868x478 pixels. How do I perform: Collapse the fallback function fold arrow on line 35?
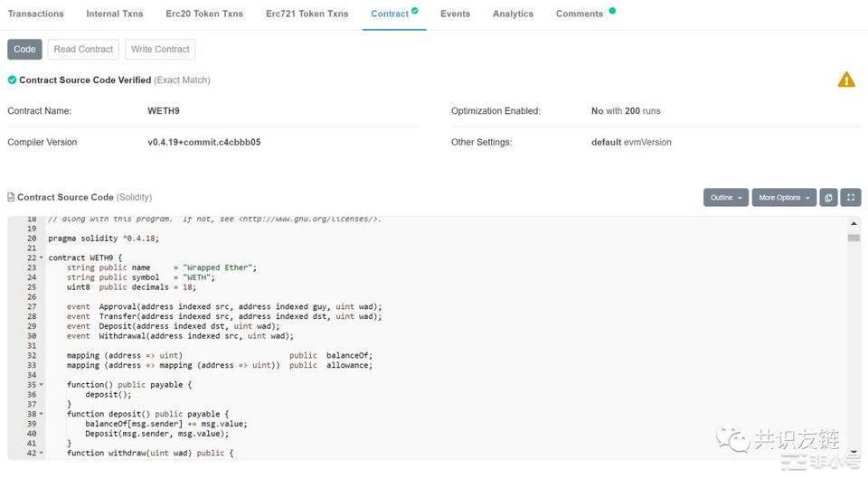pyautogui.click(x=41, y=385)
